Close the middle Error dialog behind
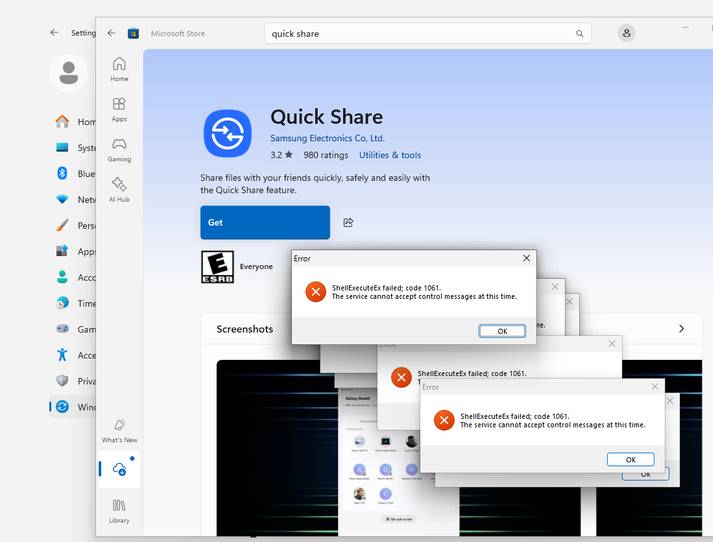713x542 pixels. point(612,344)
